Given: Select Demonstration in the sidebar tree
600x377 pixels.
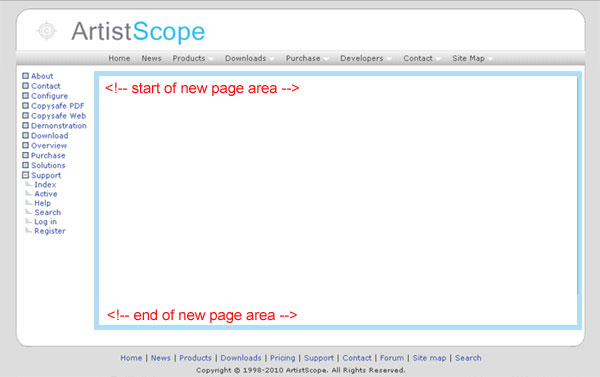Looking at the screenshot, I should (59, 126).
